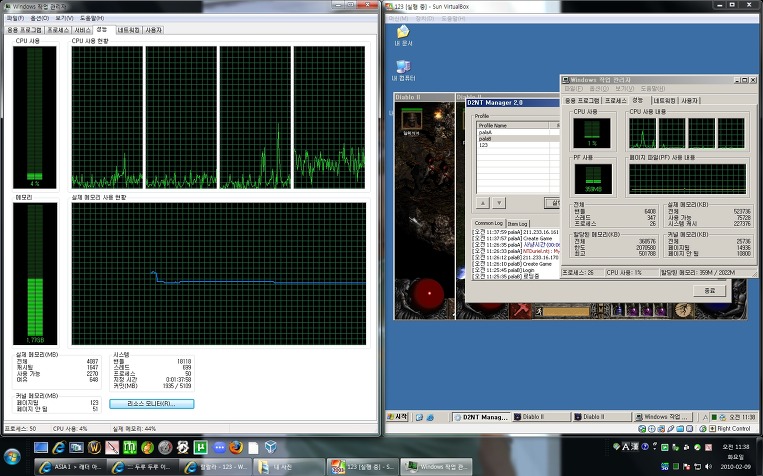Select the 123 profile row in D2NT Manager
763x476 pixels.
518,145
